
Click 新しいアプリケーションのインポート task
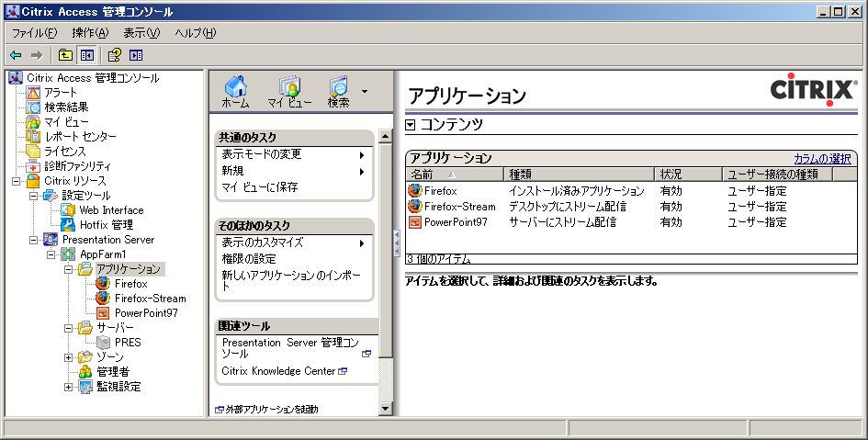pos(290,280)
